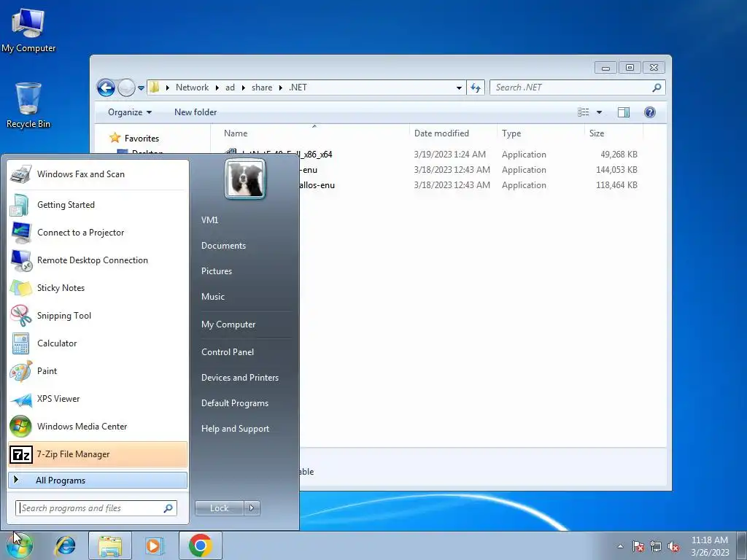Open Explorer help button
Viewport: 747px width, 560px height.
(x=650, y=112)
